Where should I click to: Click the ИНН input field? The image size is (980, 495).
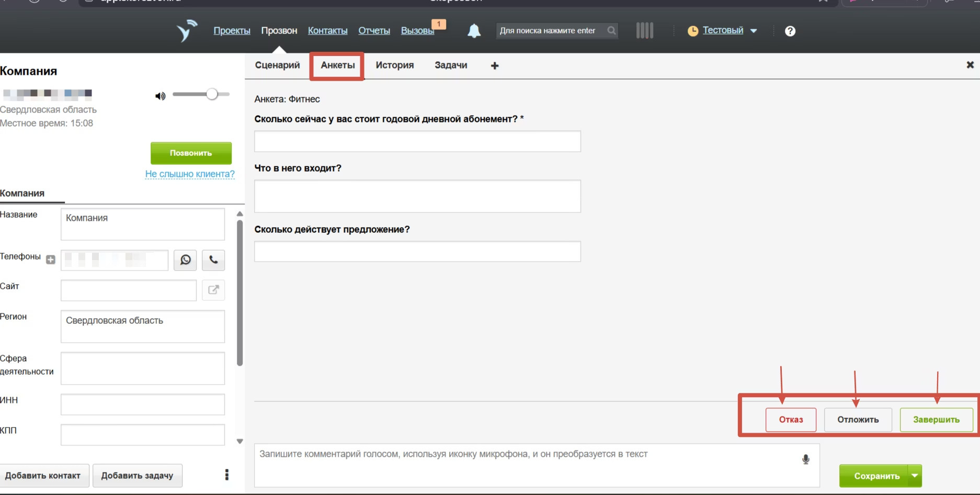tap(143, 404)
